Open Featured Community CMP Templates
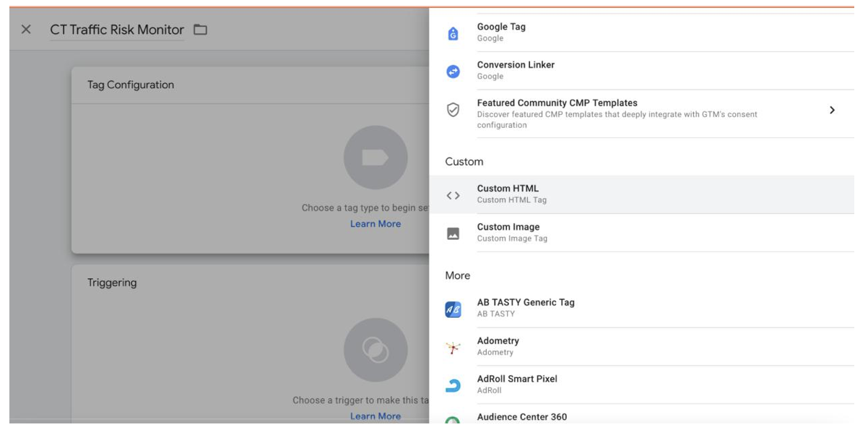This screenshot has height=435, width=868. 641,113
